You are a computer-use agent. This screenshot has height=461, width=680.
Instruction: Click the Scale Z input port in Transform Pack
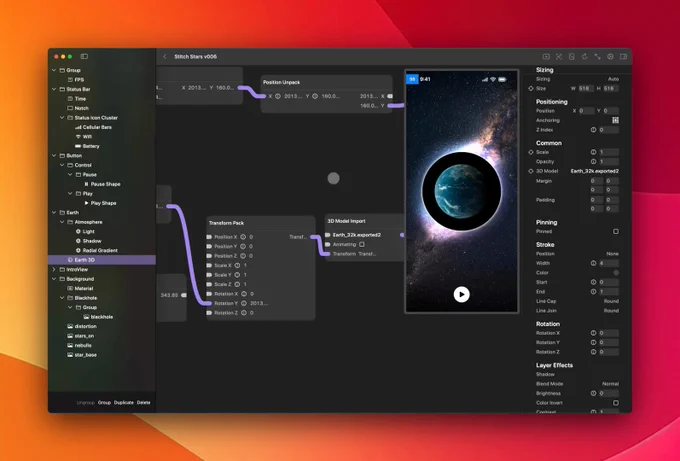(209, 284)
